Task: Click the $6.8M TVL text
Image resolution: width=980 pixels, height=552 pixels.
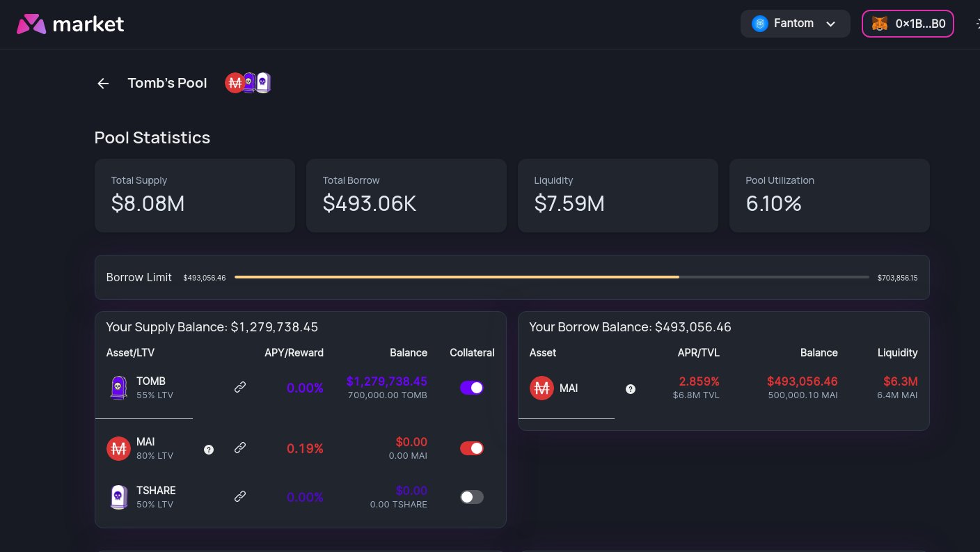Action: pos(696,395)
